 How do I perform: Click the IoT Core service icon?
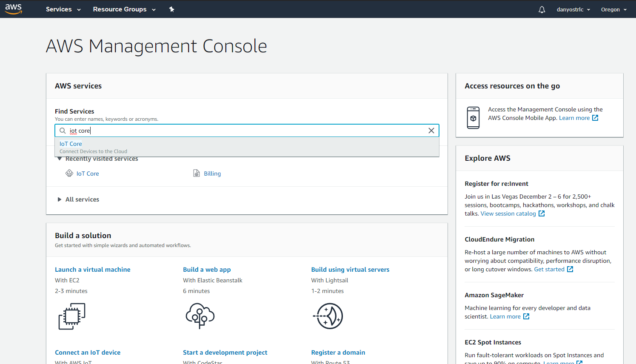pos(69,173)
